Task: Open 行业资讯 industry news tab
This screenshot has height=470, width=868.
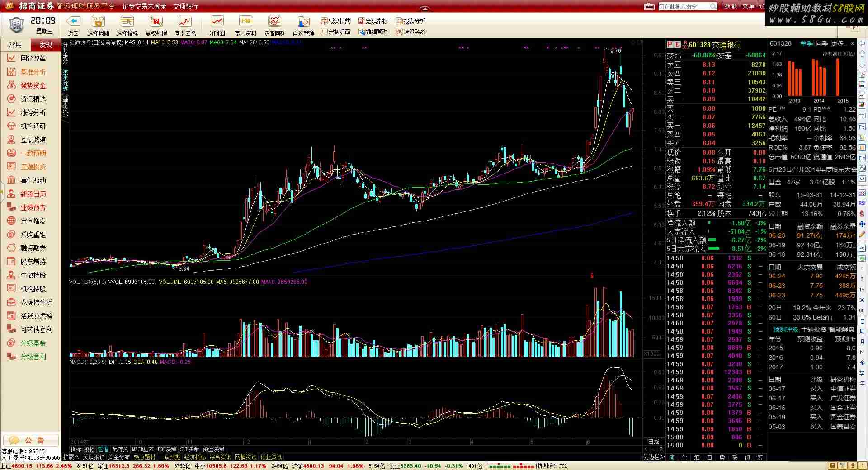Action: point(271,457)
